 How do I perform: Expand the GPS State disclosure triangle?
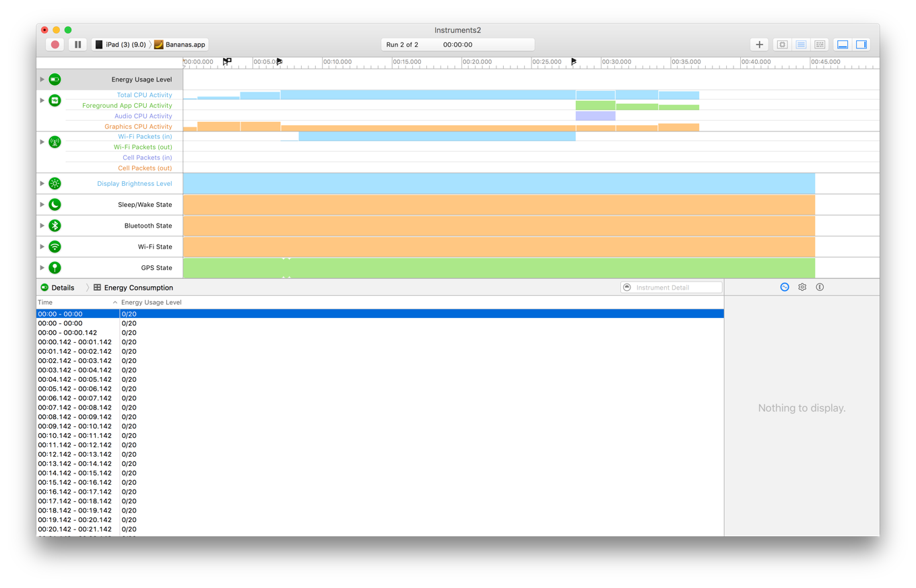tap(42, 267)
